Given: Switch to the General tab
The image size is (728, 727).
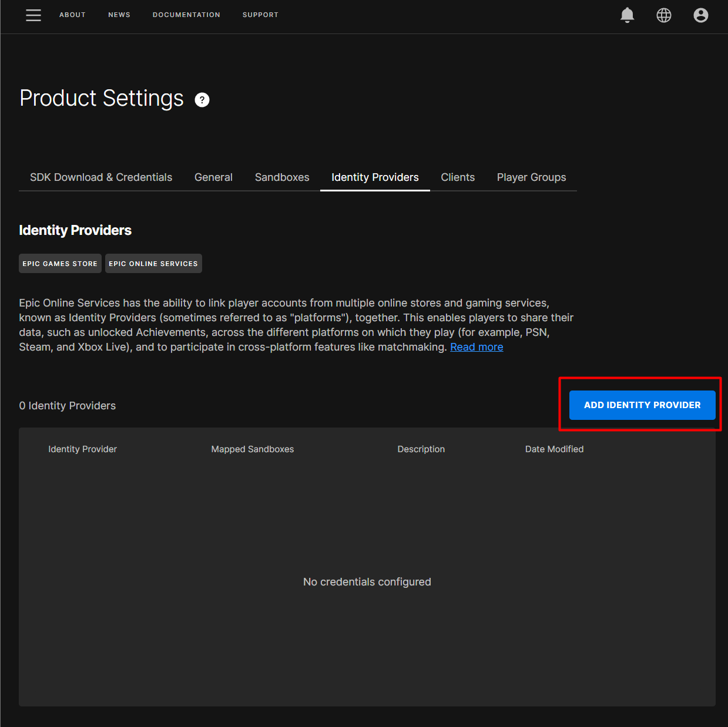Looking at the screenshot, I should click(213, 177).
